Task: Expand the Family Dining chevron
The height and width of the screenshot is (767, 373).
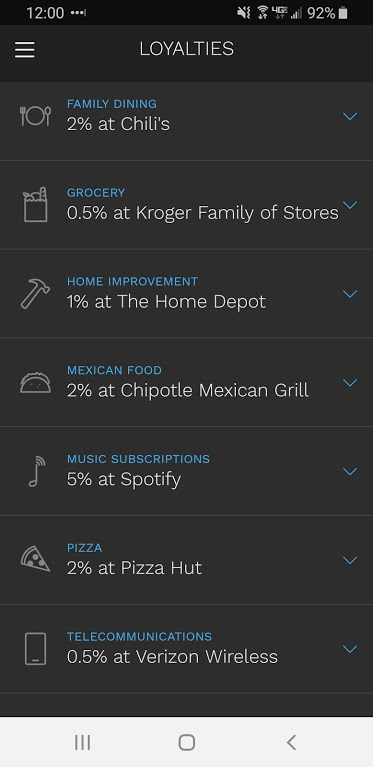Action: coord(350,116)
